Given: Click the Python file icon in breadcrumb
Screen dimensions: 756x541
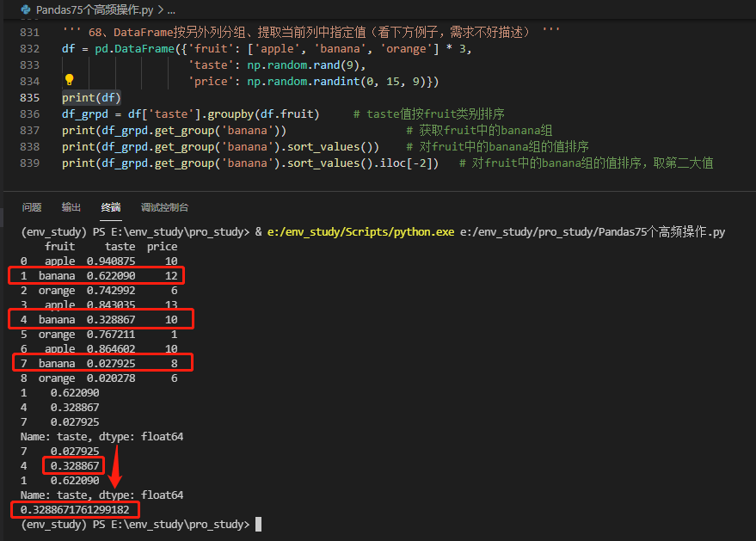Looking at the screenshot, I should point(26,9).
